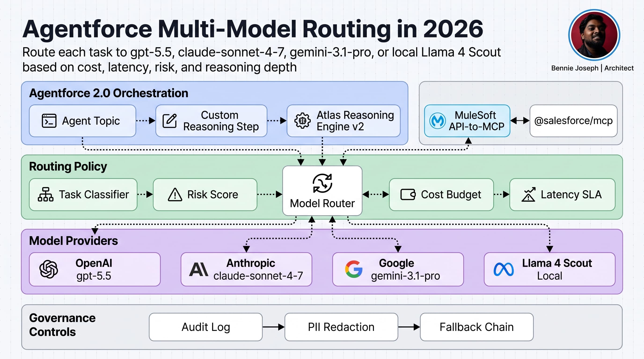Click the Llama 4 Scout card title
Screen dimensions: 644x359
click(557, 263)
